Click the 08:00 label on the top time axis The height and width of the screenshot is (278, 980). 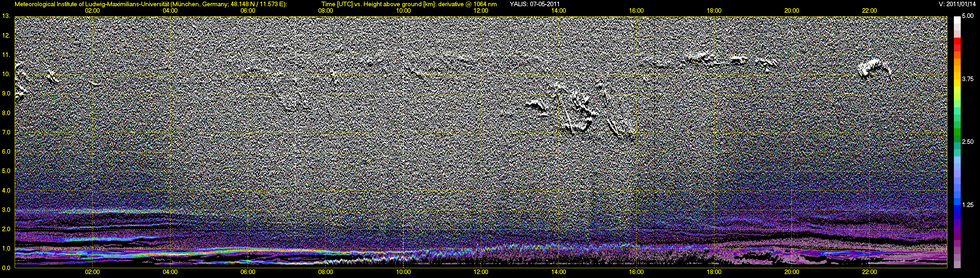click(x=326, y=11)
